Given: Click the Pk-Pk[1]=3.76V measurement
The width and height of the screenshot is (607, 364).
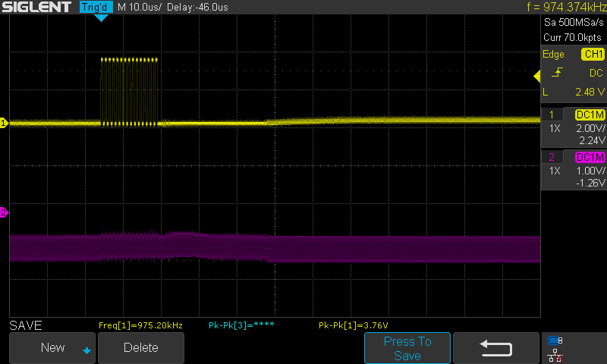Looking at the screenshot, I should [x=353, y=325].
